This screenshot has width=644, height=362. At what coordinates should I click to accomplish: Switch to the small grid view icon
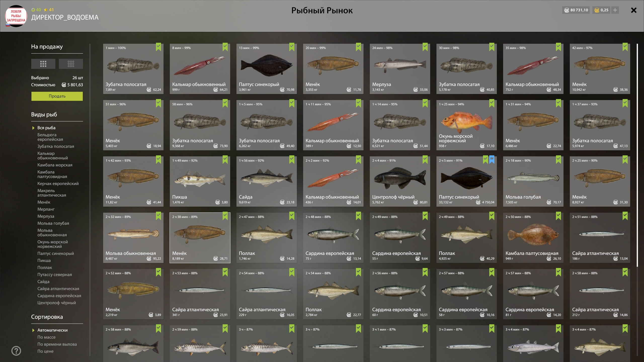point(71,64)
